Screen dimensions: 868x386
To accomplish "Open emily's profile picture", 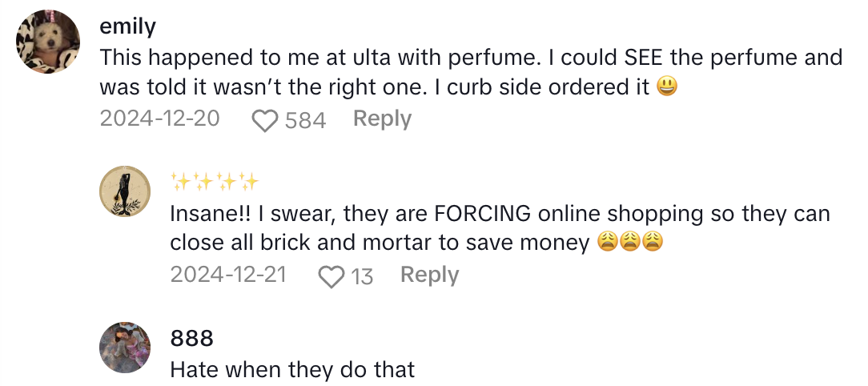I will point(49,43).
